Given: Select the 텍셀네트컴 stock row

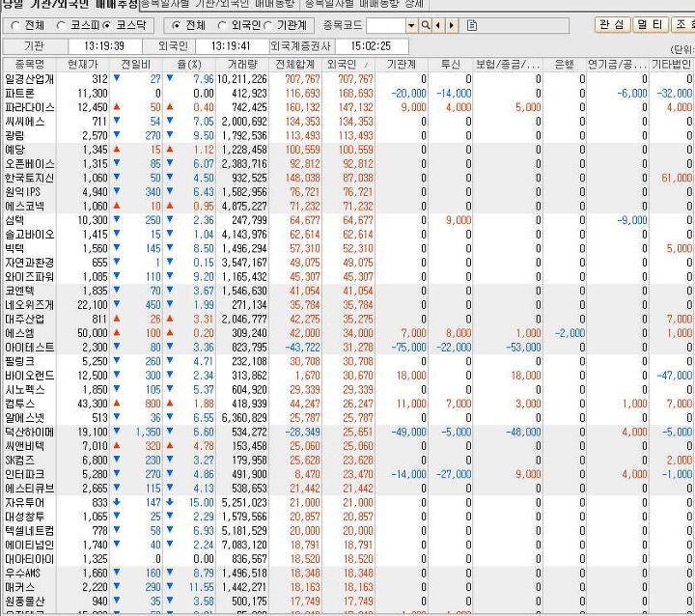Looking at the screenshot, I should click(x=347, y=531).
